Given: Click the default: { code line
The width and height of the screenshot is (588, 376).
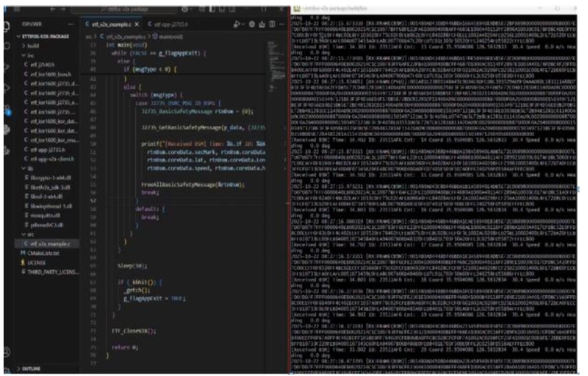Looking at the screenshot, I should coord(150,209).
